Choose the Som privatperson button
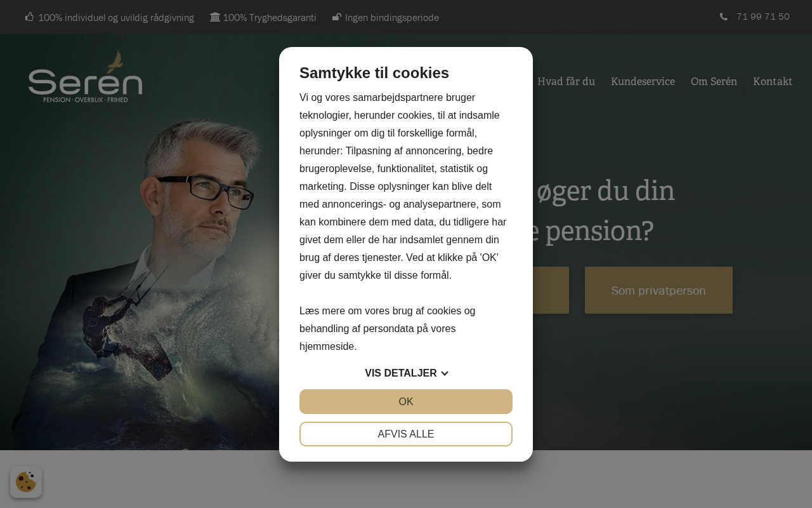This screenshot has height=508, width=812. click(658, 290)
